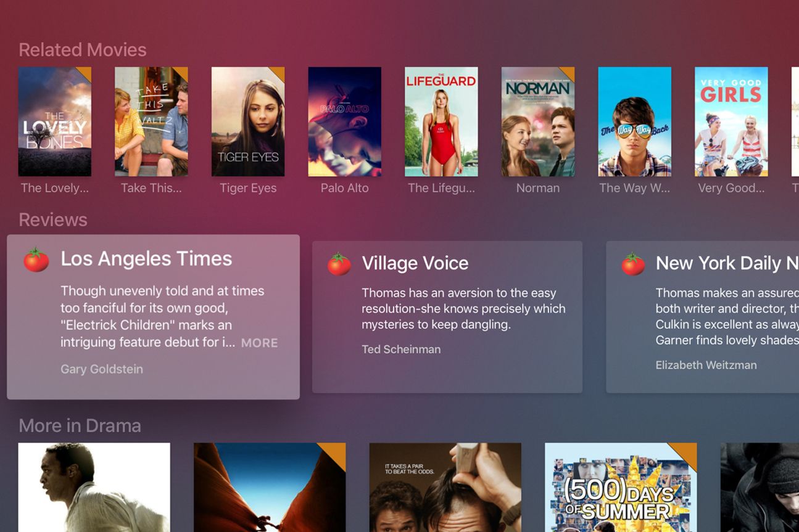
Task: Open the Tiger Eyes movie poster
Action: (x=248, y=121)
